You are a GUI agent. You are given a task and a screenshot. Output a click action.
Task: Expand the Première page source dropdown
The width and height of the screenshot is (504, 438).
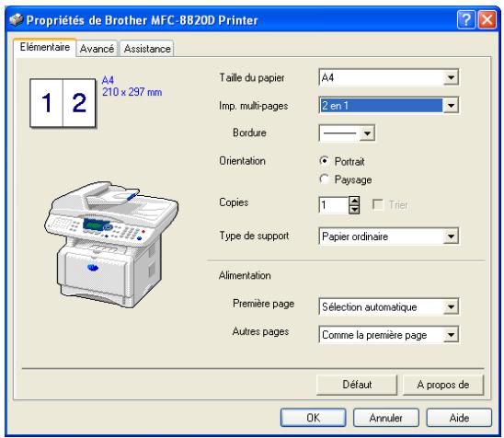click(389, 306)
